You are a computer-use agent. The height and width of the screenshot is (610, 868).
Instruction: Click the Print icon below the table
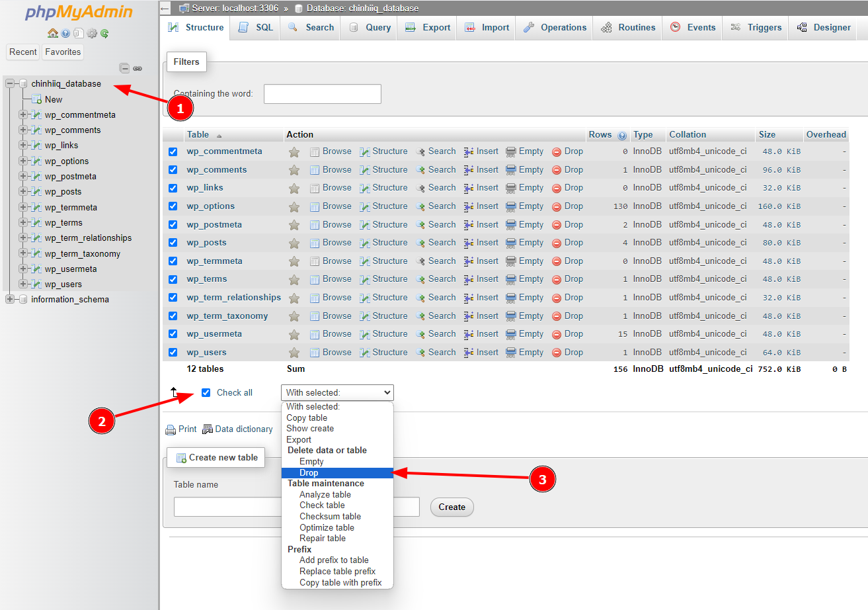coord(171,429)
